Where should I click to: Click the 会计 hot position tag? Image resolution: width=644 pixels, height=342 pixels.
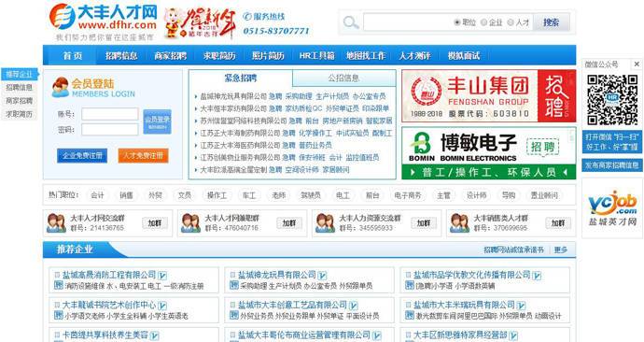coord(97,195)
